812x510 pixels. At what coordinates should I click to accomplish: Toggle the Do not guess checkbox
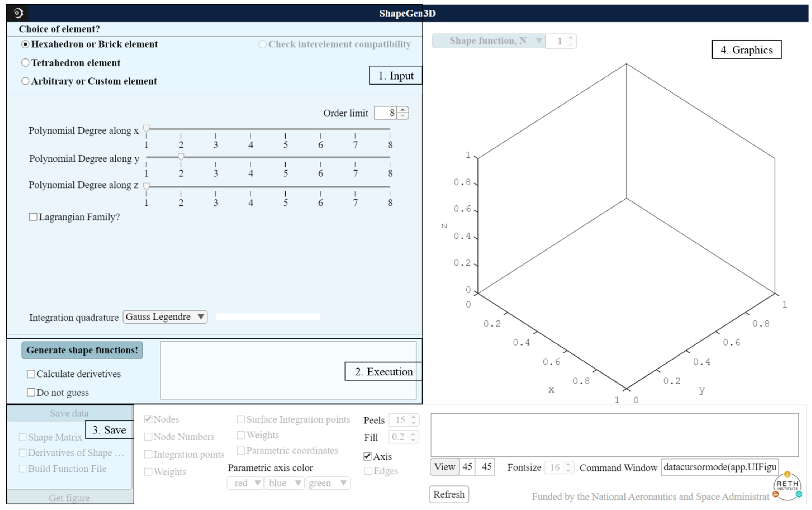(31, 392)
